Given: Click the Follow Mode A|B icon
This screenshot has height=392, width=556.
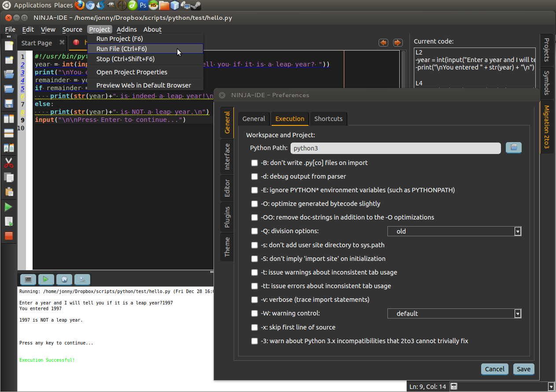Looking at the screenshot, I should point(9,148).
